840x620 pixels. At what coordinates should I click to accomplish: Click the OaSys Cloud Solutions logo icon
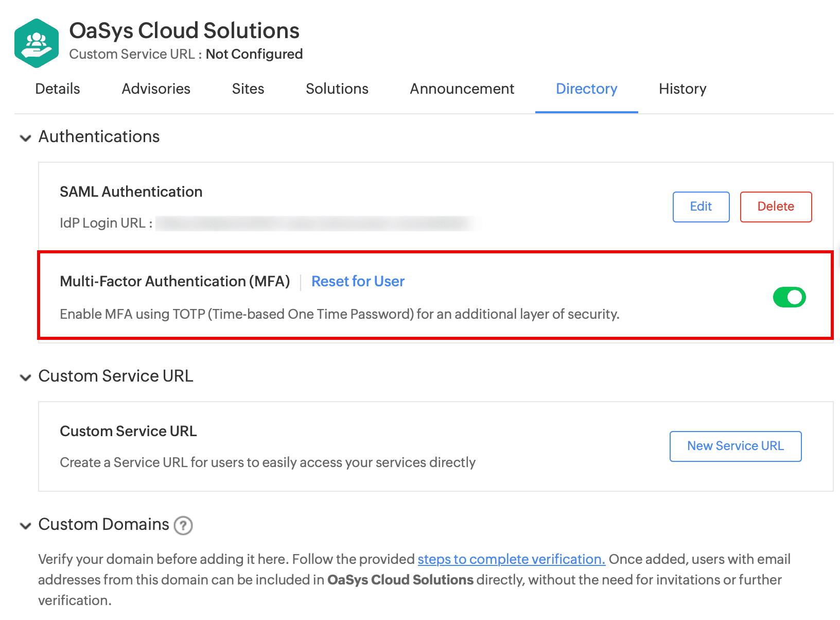pos(36,43)
